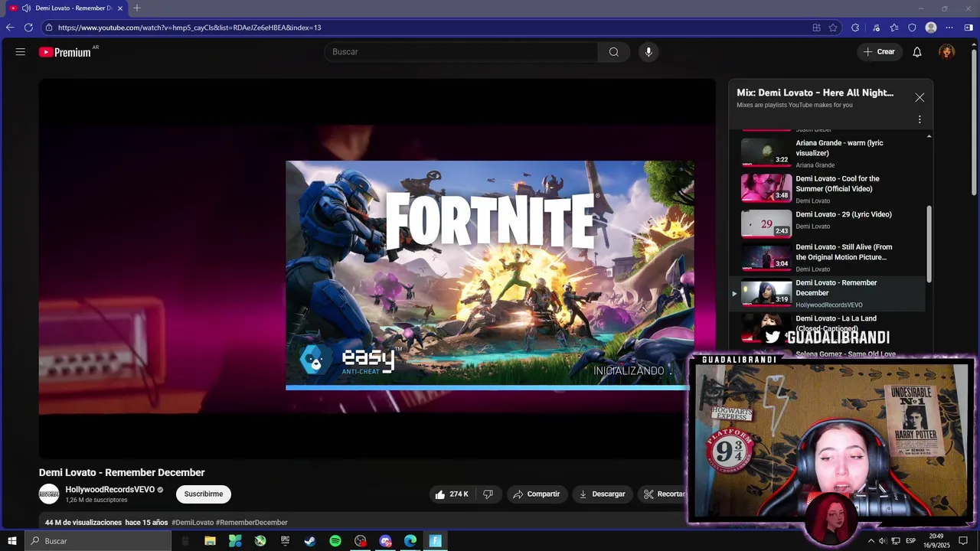Screen dimensions: 980x551
Task: Click the #RememberDecember hashtag
Action: [252, 523]
